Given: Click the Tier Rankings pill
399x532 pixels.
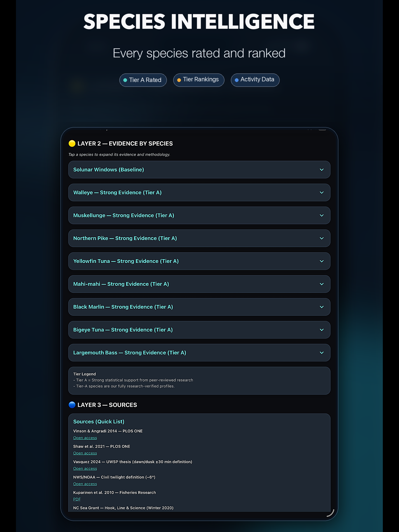Looking at the screenshot, I should point(199,80).
